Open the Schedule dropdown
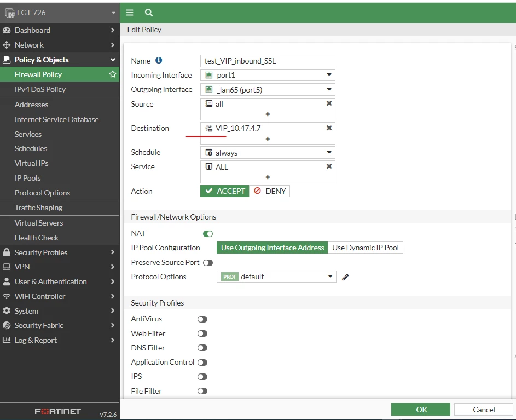The height and width of the screenshot is (420, 516). pos(268,153)
